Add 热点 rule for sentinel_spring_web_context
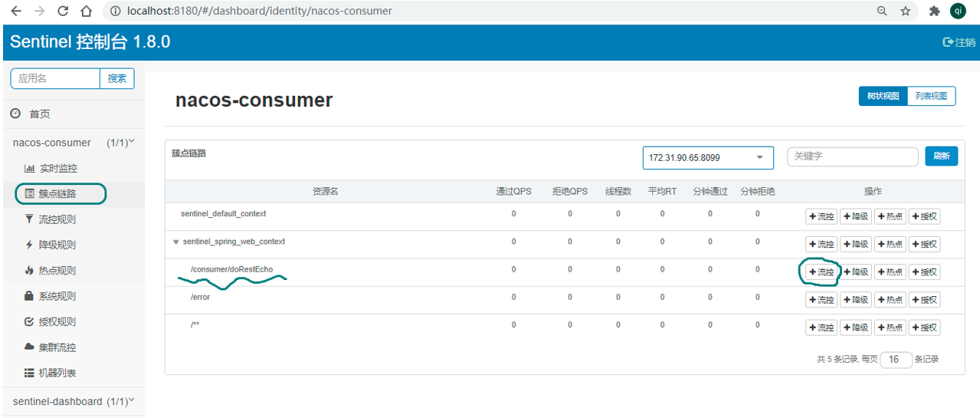The image size is (980, 418). tap(890, 245)
